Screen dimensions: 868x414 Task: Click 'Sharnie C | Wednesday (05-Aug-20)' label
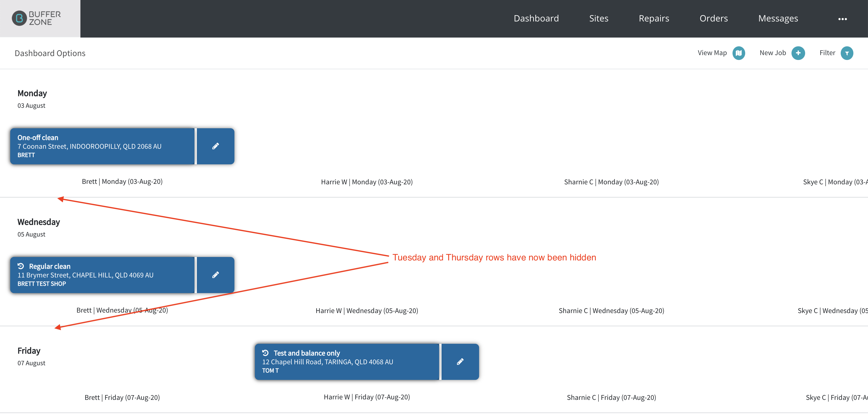(x=611, y=311)
